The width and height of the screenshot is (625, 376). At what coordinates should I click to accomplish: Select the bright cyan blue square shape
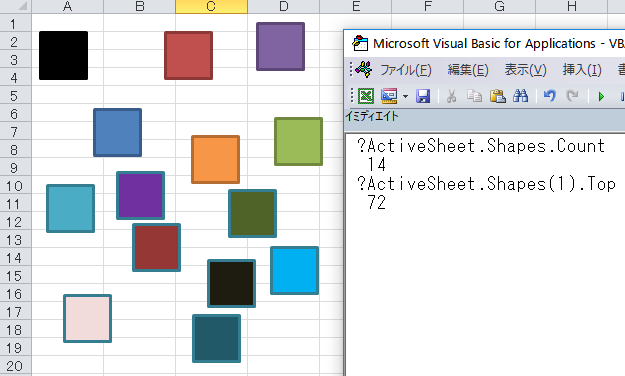pyautogui.click(x=295, y=270)
